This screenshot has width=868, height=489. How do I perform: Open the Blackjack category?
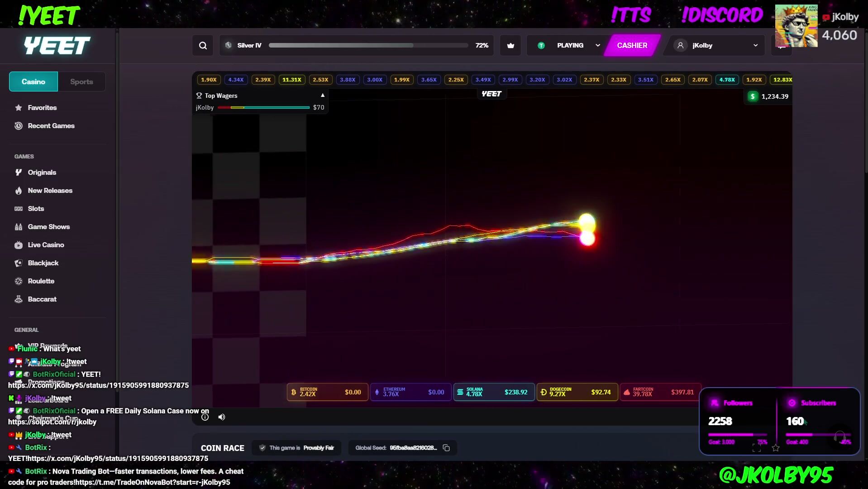click(43, 263)
